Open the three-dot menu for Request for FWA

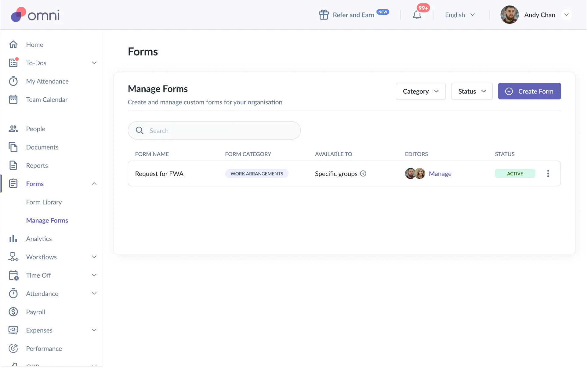(548, 174)
